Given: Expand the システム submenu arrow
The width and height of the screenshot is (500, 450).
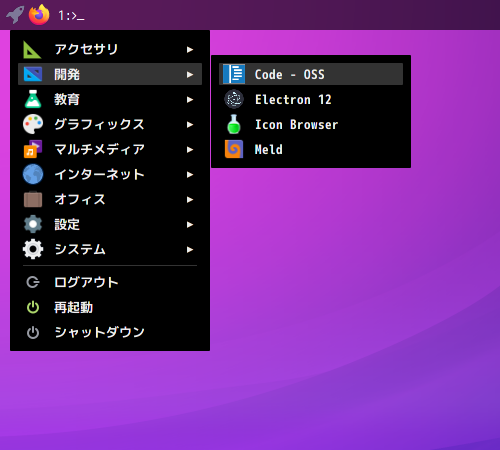Looking at the screenshot, I should 190,250.
